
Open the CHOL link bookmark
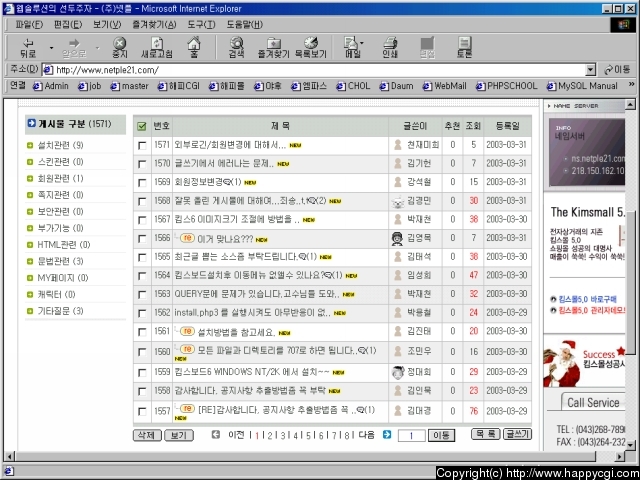click(x=353, y=86)
